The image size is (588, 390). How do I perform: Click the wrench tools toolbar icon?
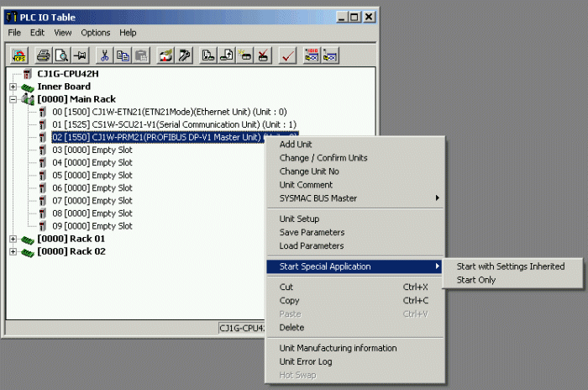pos(184,55)
